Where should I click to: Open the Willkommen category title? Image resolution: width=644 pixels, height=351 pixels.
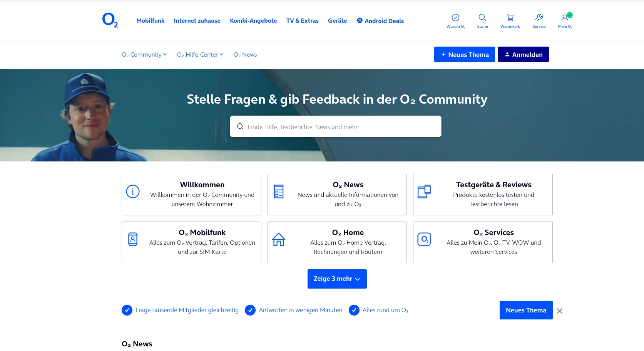click(x=202, y=185)
